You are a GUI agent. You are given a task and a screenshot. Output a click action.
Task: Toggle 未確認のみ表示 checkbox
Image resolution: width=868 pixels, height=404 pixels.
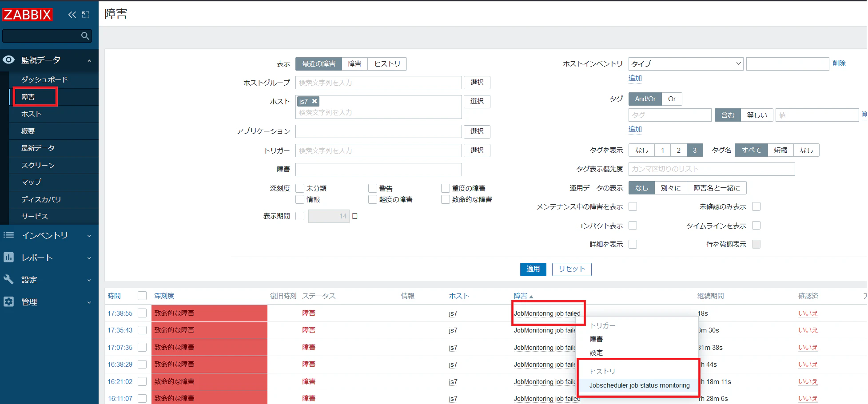[757, 206]
